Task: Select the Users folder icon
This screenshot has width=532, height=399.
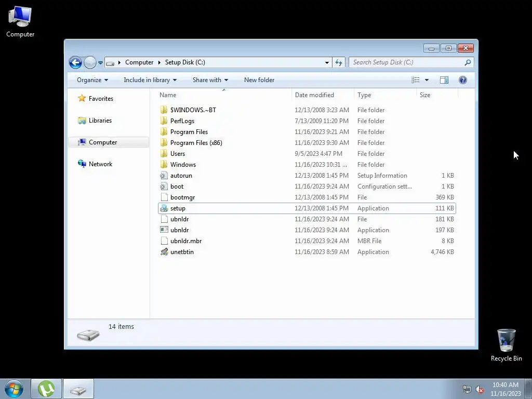Action: click(164, 153)
